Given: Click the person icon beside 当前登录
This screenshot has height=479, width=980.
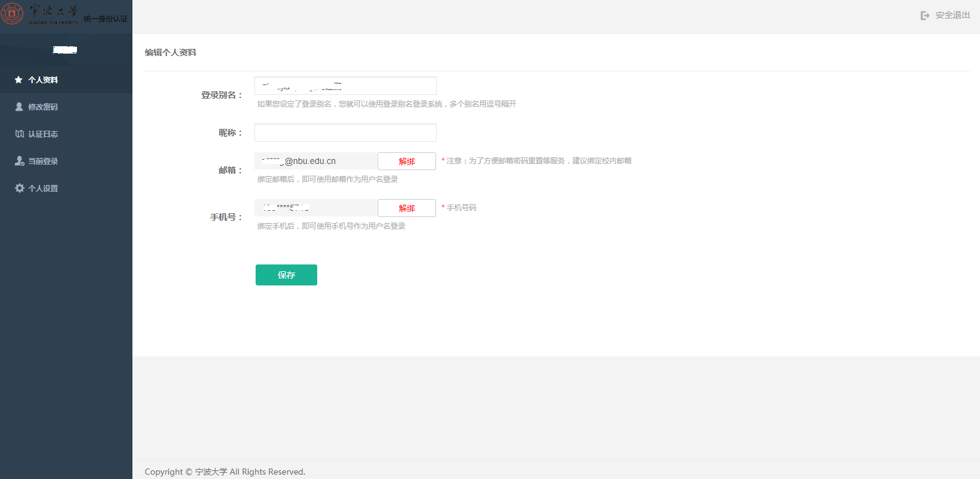Looking at the screenshot, I should (x=20, y=161).
